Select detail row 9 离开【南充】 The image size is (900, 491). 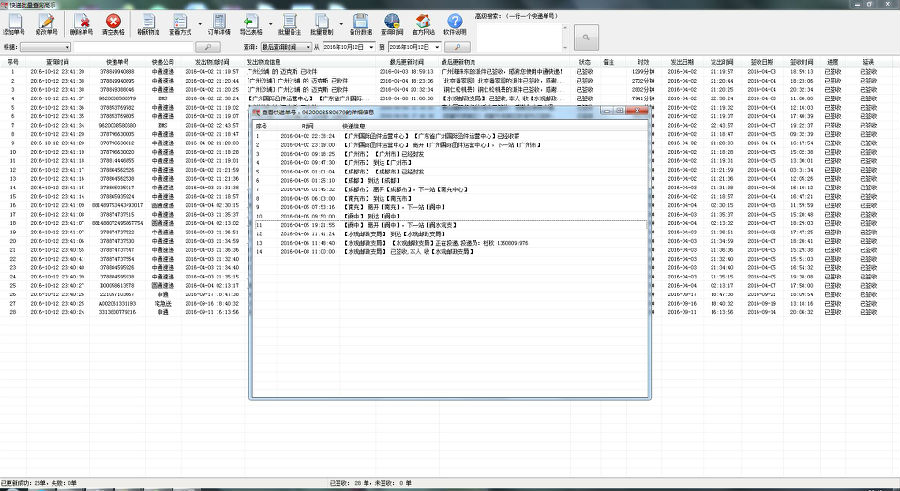click(451, 207)
